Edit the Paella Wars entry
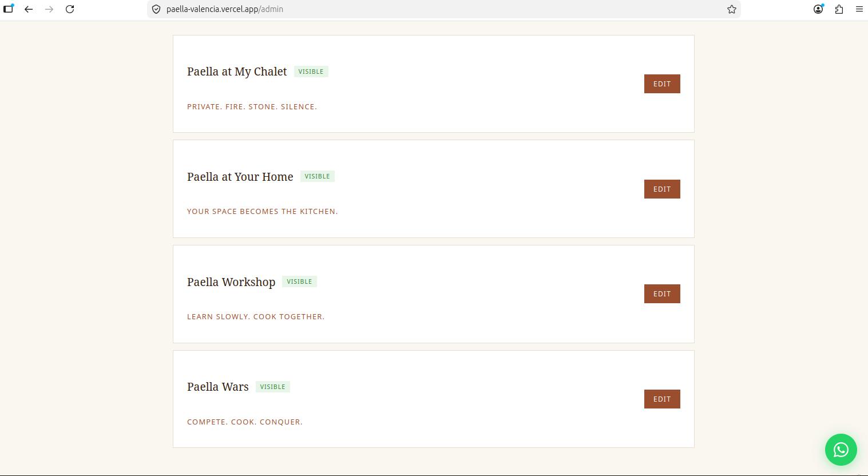 (662, 399)
